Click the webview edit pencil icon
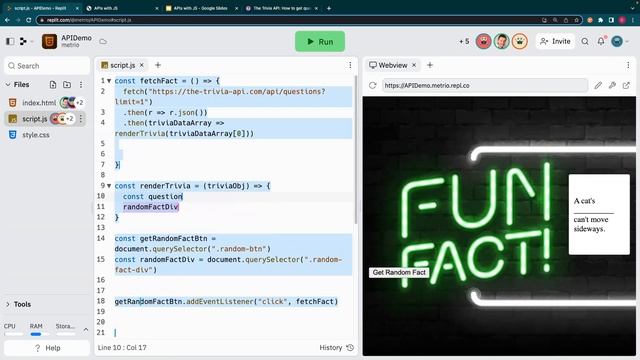Screen dimensions: 640x360 tap(598, 85)
